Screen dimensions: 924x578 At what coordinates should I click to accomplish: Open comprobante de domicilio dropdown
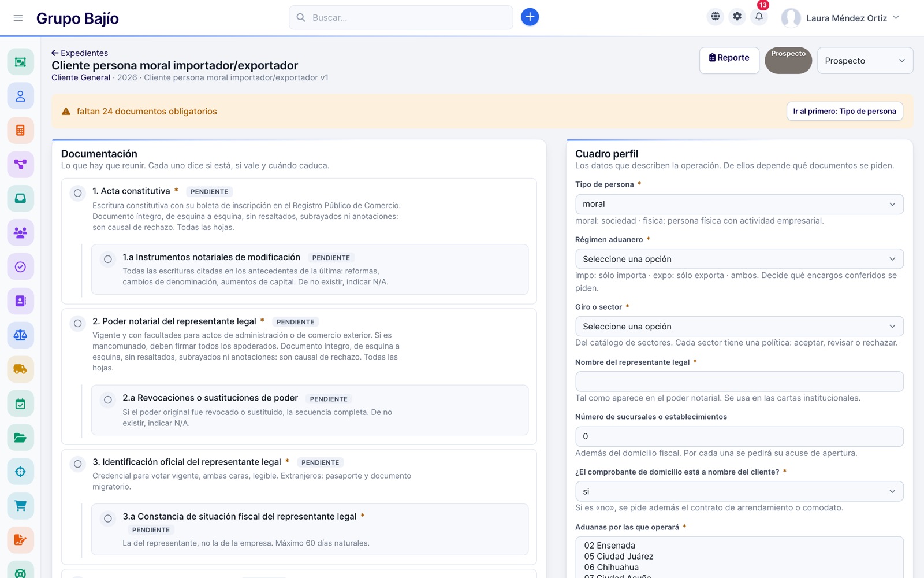[x=739, y=491]
